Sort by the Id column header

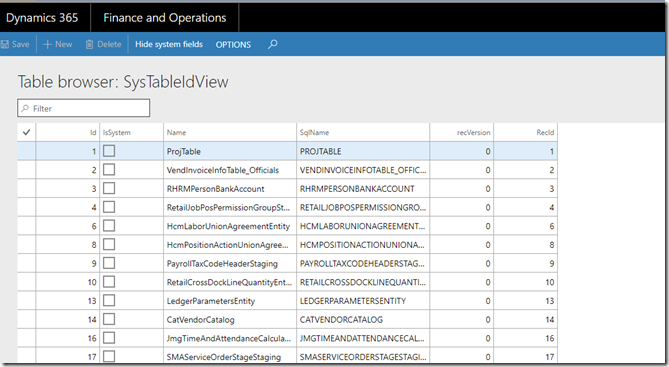[67, 133]
